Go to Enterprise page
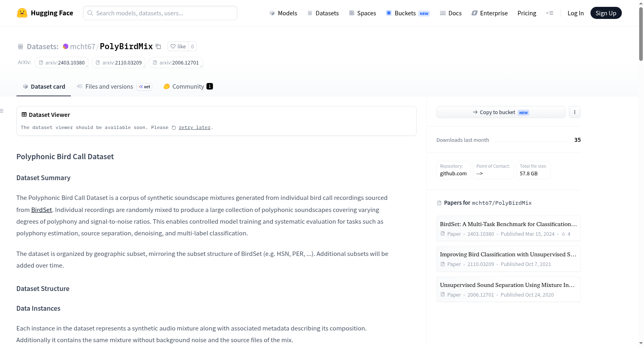Viewport: 644px width, 347px height. tap(489, 13)
